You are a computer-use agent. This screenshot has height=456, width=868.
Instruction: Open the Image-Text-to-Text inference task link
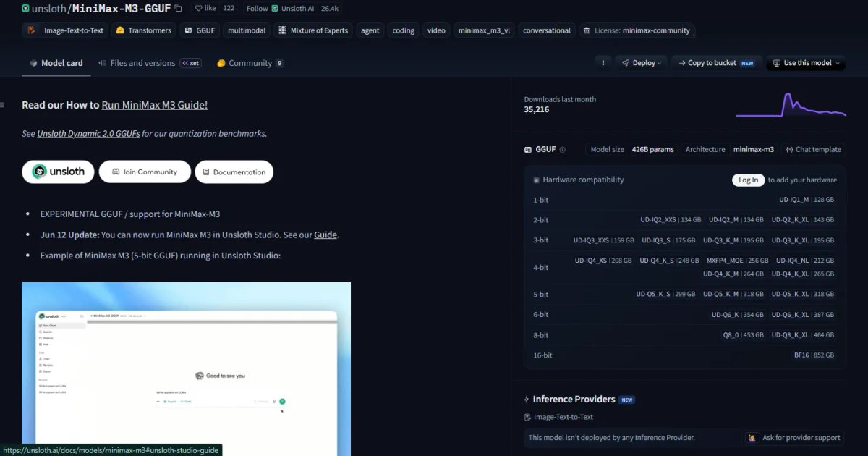(x=558, y=417)
